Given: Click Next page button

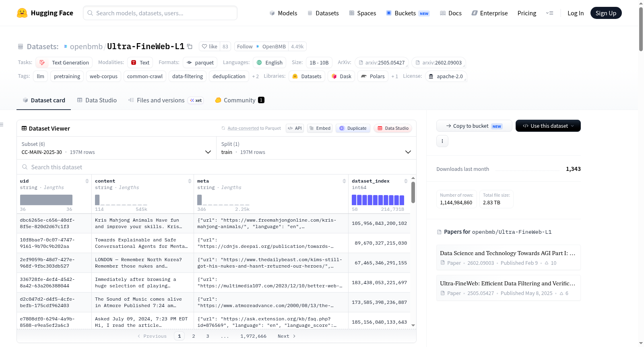Looking at the screenshot, I should tap(287, 336).
